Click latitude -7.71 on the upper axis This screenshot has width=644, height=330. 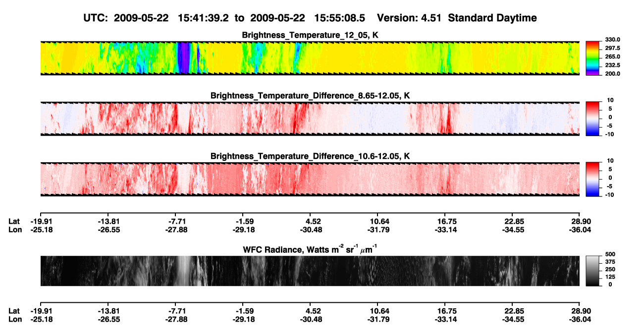175,221
